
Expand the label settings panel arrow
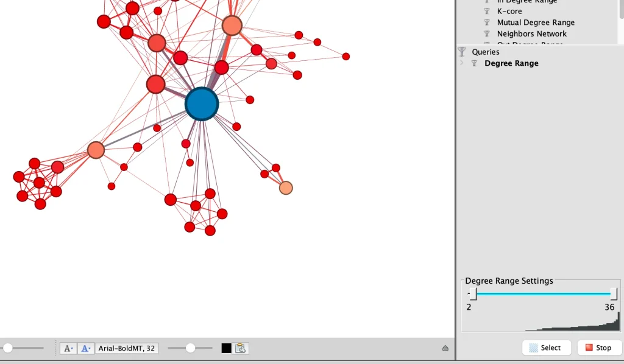[x=444, y=347]
